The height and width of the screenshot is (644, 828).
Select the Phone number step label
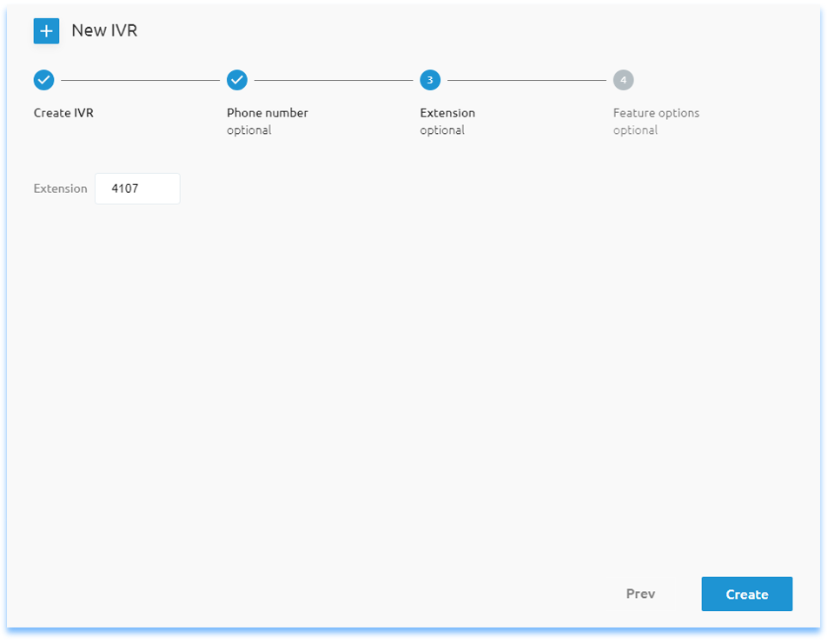(268, 113)
